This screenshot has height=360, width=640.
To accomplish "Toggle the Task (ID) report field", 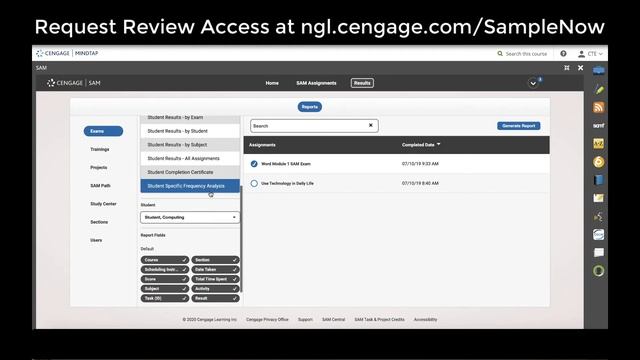I will pos(164,298).
